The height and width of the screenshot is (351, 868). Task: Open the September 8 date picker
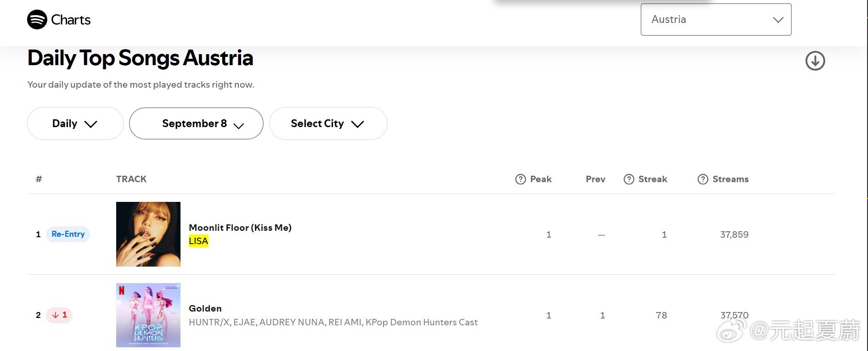(196, 123)
